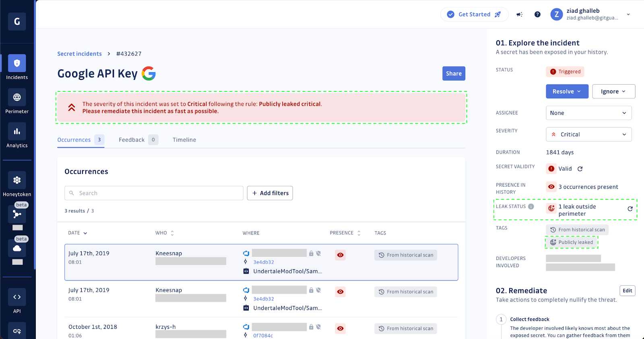Click UndertaleModTool/Sam... file in first row
The height and width of the screenshot is (339, 644).
[287, 271]
